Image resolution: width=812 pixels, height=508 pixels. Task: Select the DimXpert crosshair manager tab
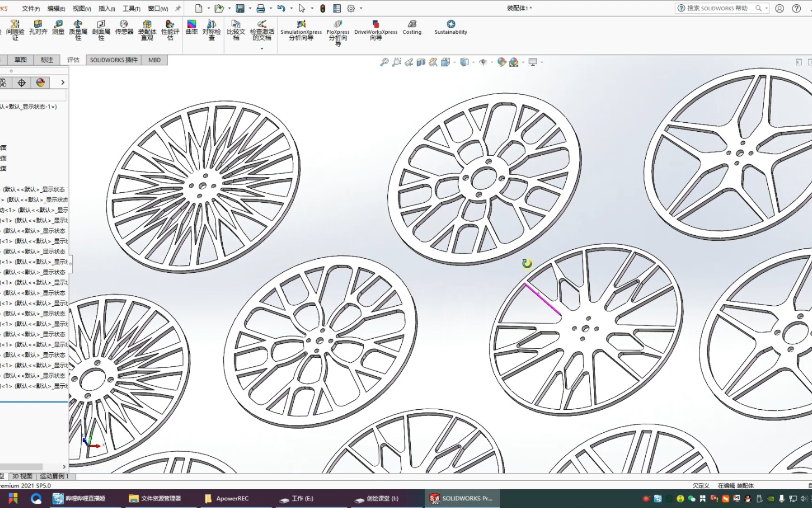pyautogui.click(x=22, y=83)
